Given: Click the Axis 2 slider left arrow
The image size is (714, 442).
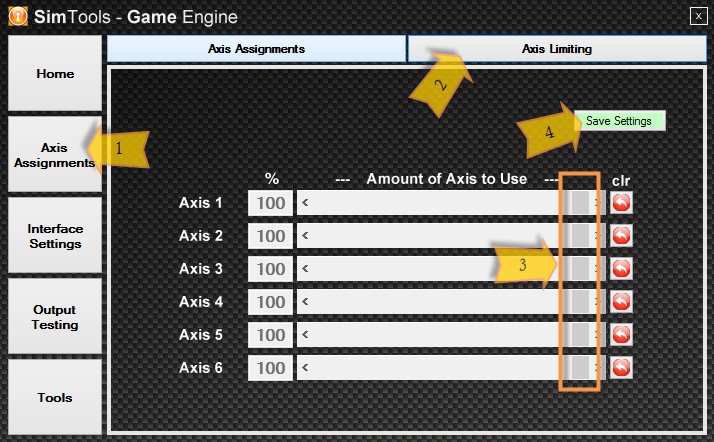Looking at the screenshot, I should click(x=305, y=235).
